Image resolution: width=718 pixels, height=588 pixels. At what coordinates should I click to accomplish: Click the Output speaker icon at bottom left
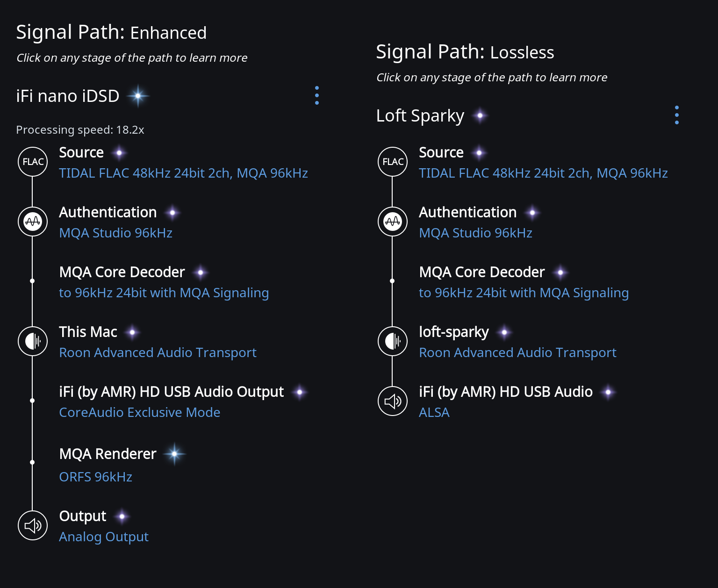33,525
